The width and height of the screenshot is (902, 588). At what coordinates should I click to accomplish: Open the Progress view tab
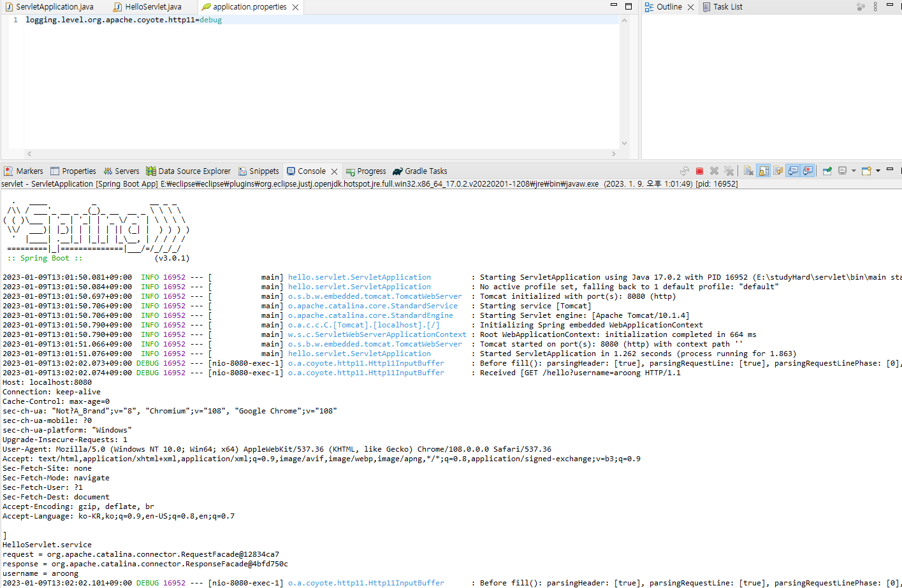pyautogui.click(x=366, y=171)
